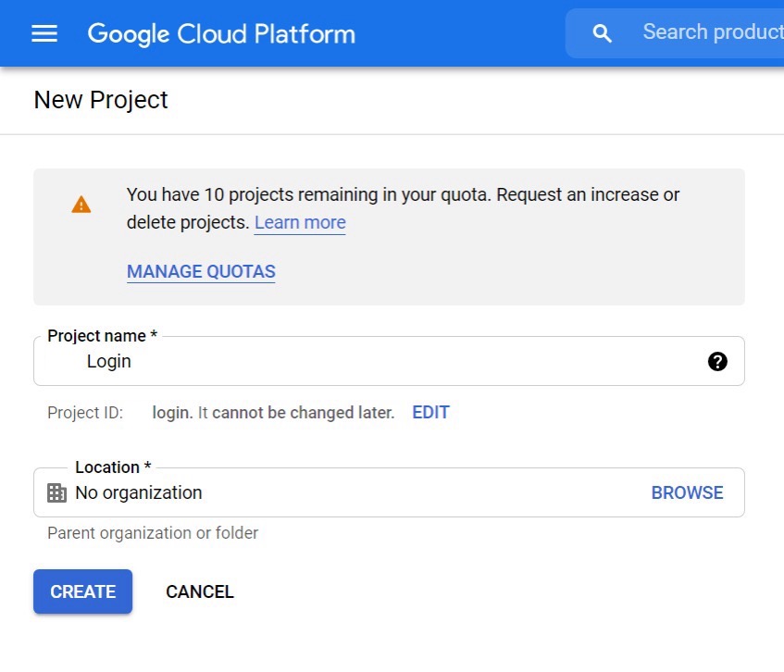Create the new project
This screenshot has width=784, height=672.
83,591
